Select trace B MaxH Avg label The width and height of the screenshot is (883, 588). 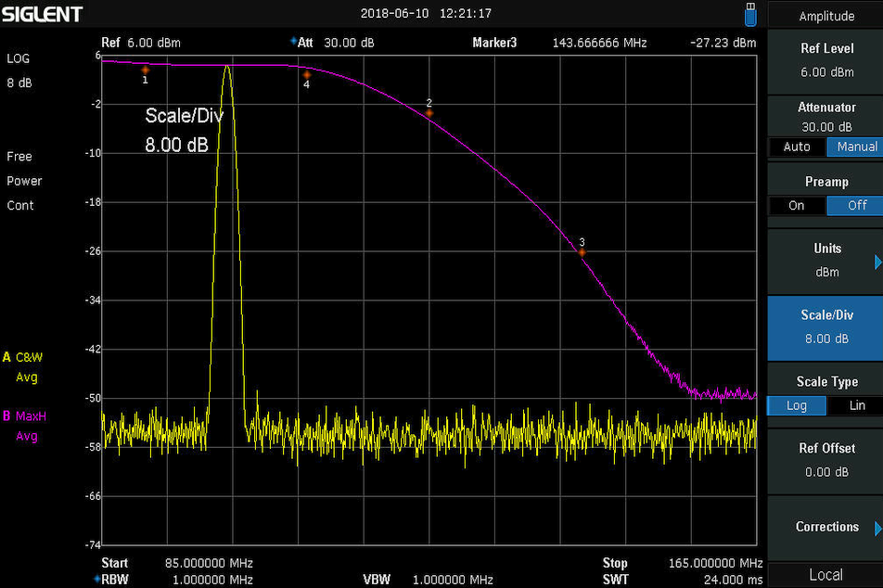click(28, 426)
